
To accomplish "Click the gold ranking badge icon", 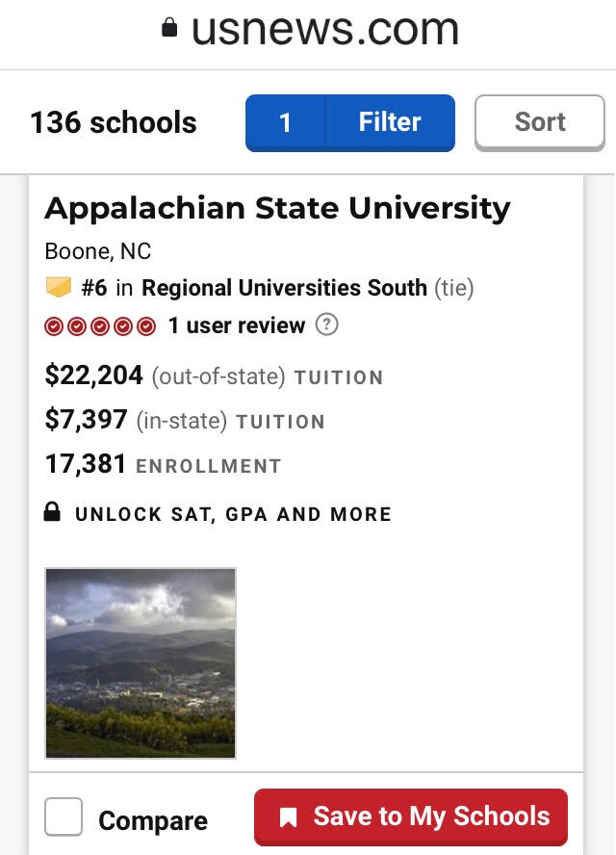I will [x=59, y=287].
